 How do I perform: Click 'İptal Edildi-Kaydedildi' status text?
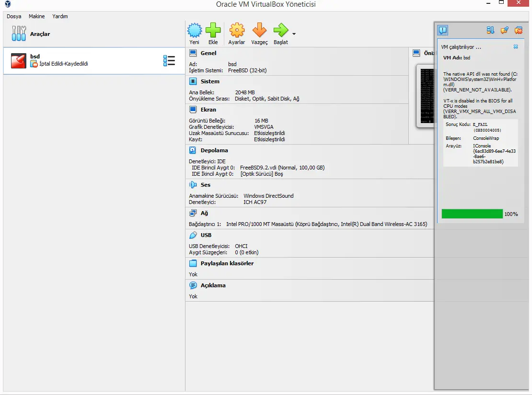click(x=64, y=64)
